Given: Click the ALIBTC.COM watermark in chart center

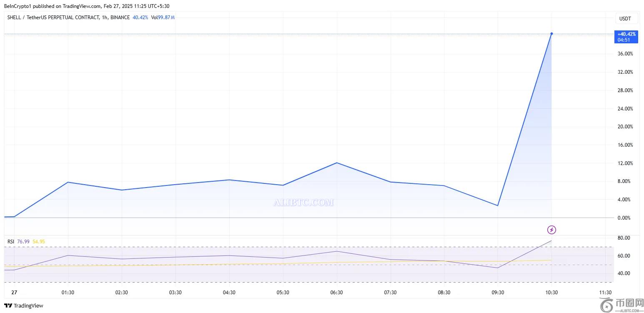Looking at the screenshot, I should pos(302,202).
